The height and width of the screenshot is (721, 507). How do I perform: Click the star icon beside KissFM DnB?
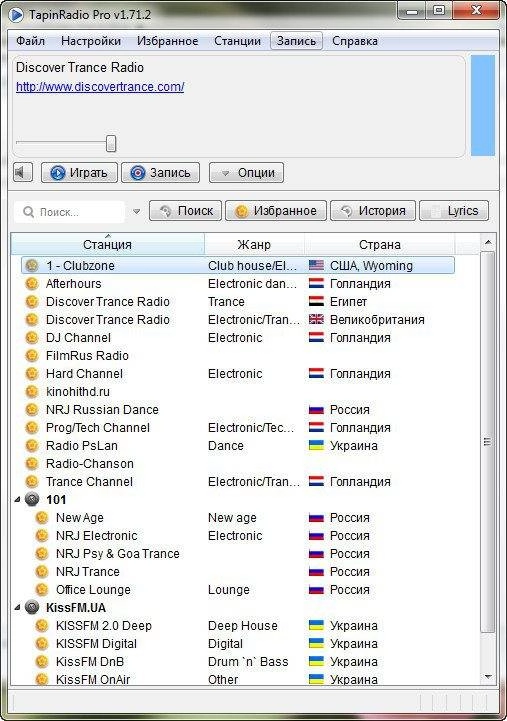tap(42, 661)
